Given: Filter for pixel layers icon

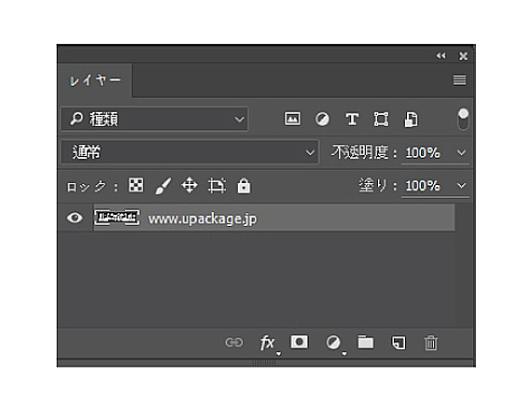Looking at the screenshot, I should click(x=292, y=119).
